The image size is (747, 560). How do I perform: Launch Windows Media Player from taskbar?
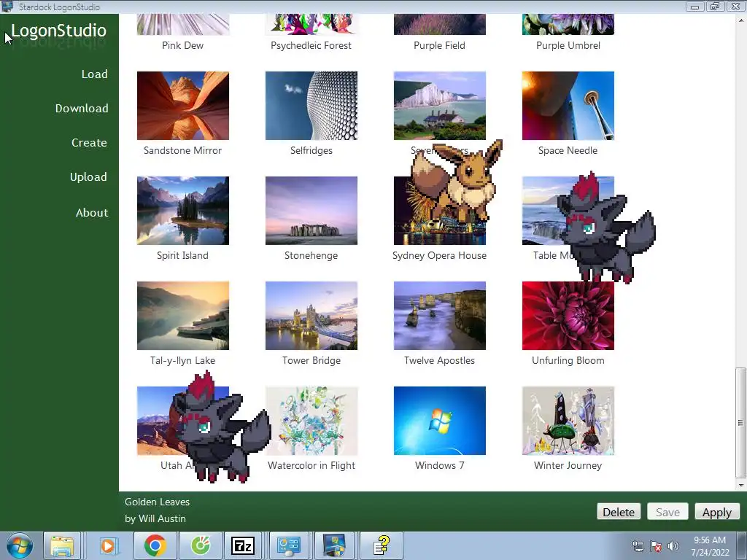tap(108, 545)
